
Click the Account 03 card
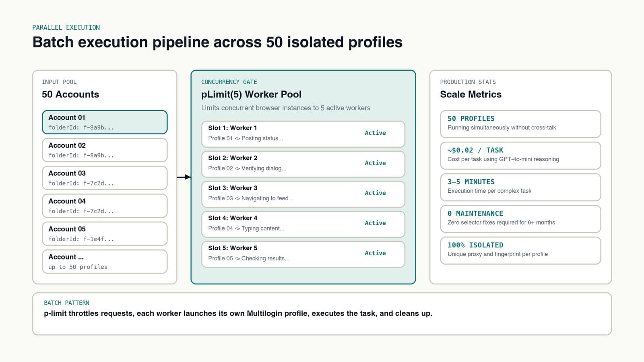(105, 178)
